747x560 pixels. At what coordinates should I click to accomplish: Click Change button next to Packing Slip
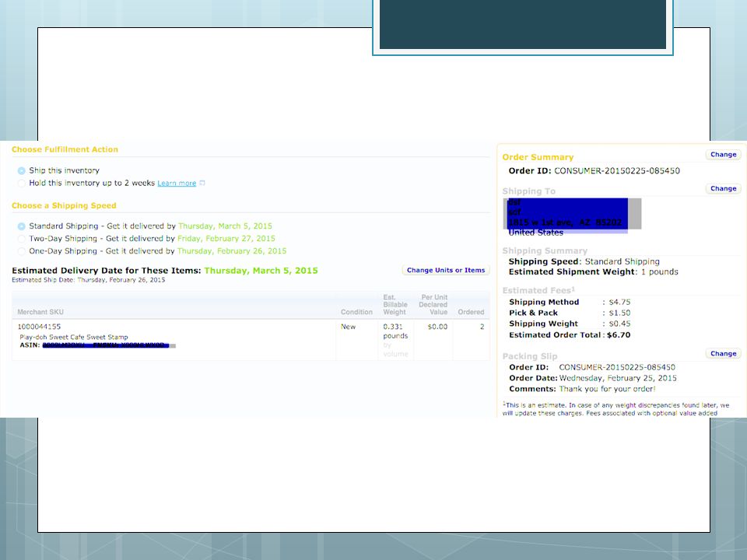click(723, 353)
